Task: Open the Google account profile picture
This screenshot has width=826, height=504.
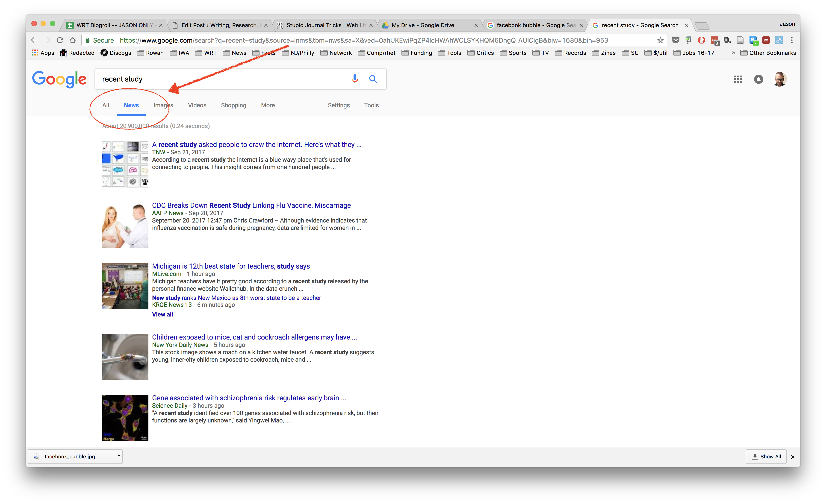Action: [780, 79]
